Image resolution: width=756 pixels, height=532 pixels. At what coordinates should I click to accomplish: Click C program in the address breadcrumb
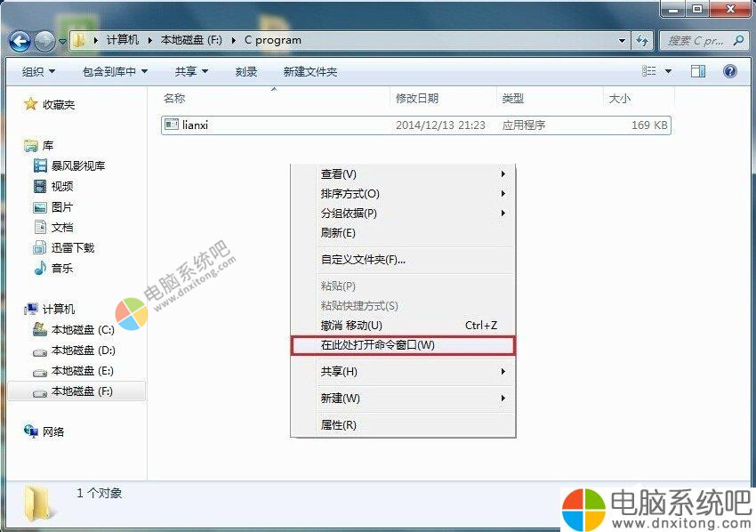tap(272, 40)
